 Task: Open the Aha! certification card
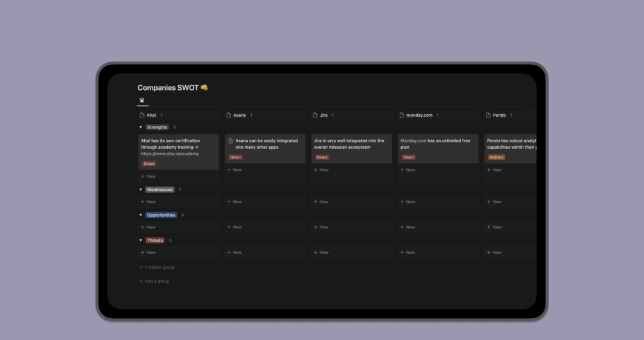pos(179,151)
